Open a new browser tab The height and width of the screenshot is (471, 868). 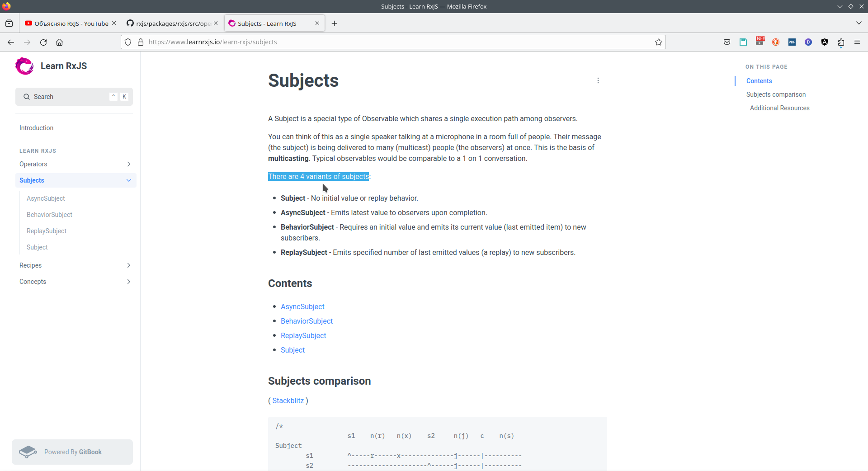[335, 24]
